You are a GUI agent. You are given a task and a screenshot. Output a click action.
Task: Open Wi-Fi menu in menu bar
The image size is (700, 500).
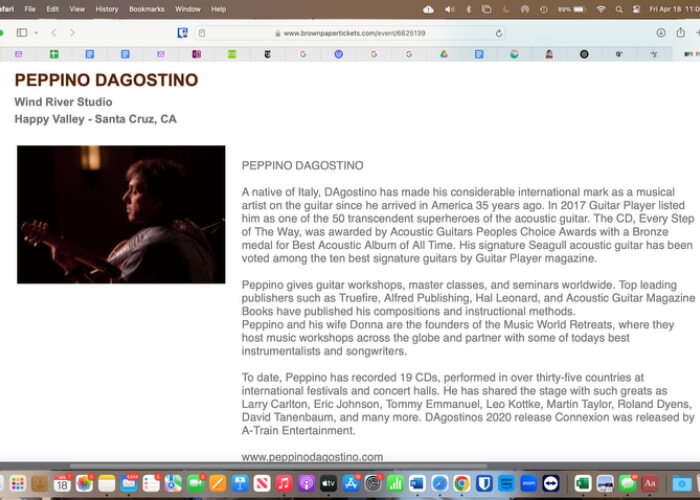click(x=601, y=9)
